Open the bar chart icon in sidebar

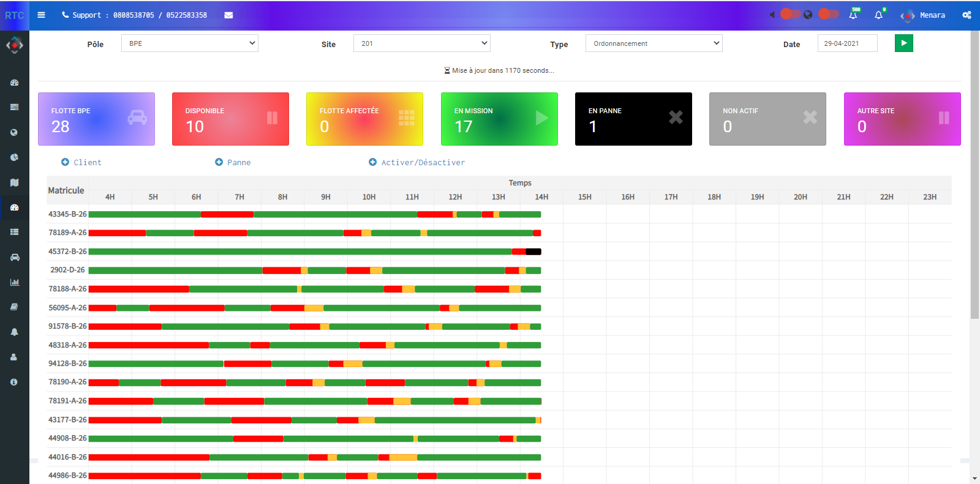pyautogui.click(x=14, y=282)
